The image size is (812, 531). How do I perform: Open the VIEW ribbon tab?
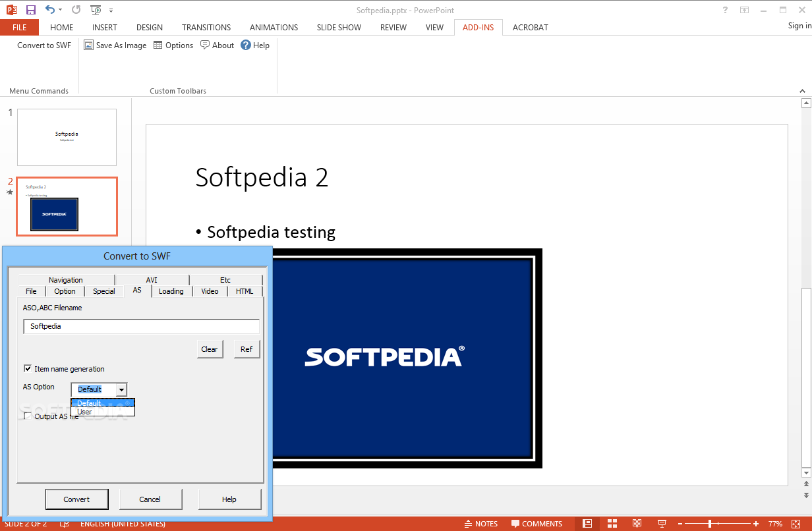coord(434,27)
